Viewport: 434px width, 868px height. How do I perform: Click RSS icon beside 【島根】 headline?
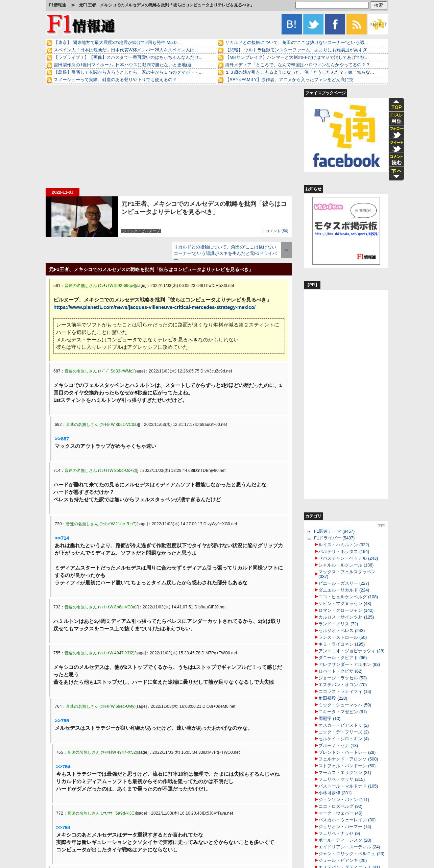[x=49, y=73]
